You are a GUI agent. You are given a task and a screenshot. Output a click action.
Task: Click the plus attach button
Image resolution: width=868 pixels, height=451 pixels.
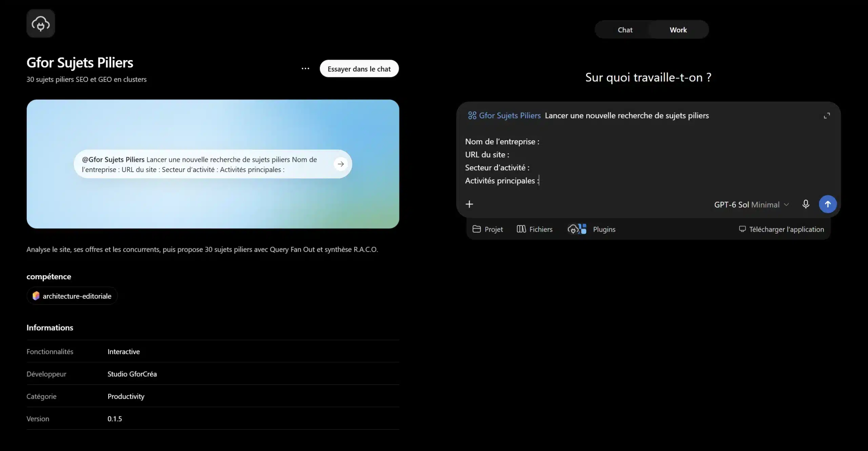tap(469, 204)
